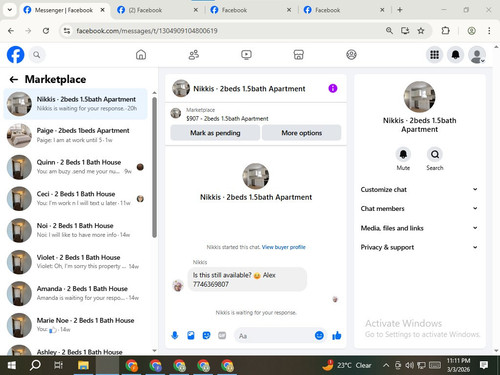This screenshot has width=500, height=375.
Task: Click the large Nikkis listing thumbnail in side panel
Action: point(419,97)
